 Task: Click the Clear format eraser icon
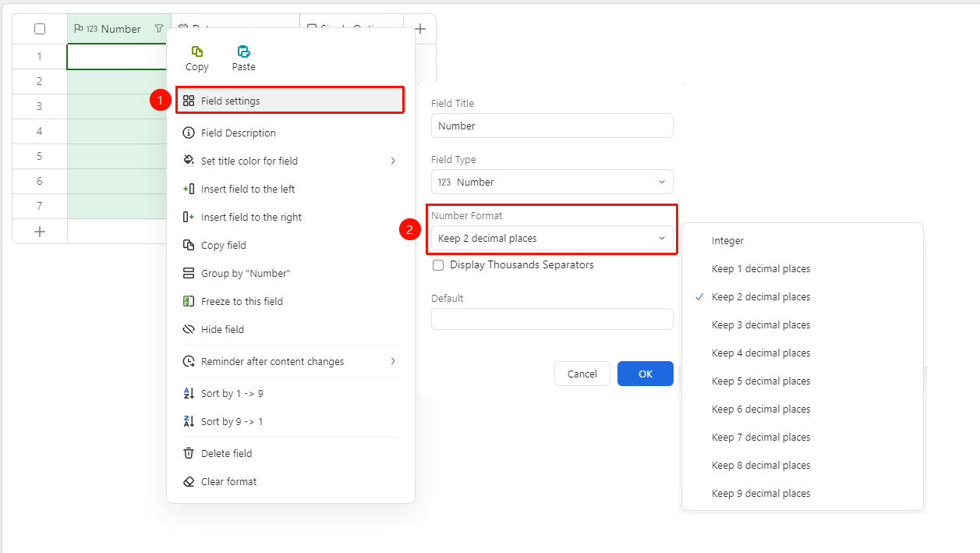tap(189, 481)
